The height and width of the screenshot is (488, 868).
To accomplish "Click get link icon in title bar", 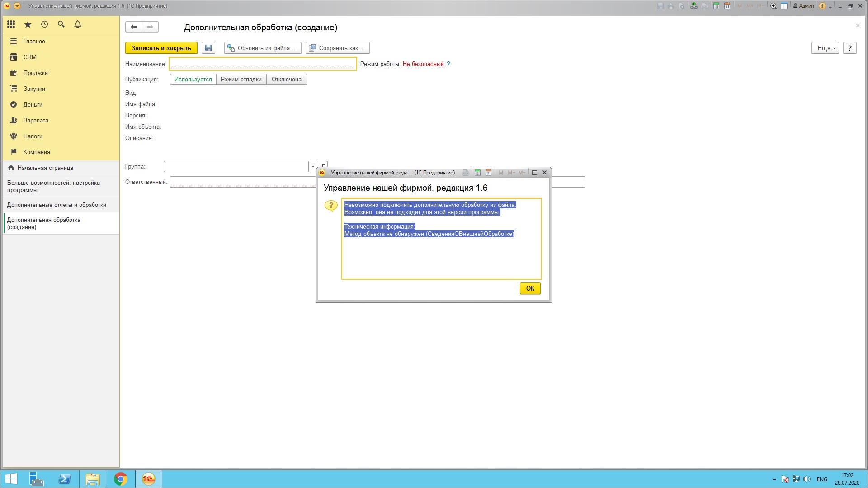I will 693,6.
